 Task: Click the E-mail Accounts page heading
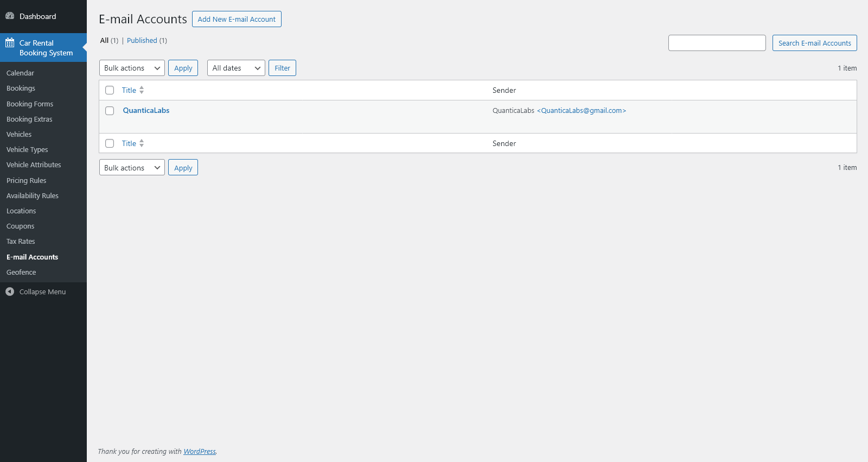coord(143,19)
